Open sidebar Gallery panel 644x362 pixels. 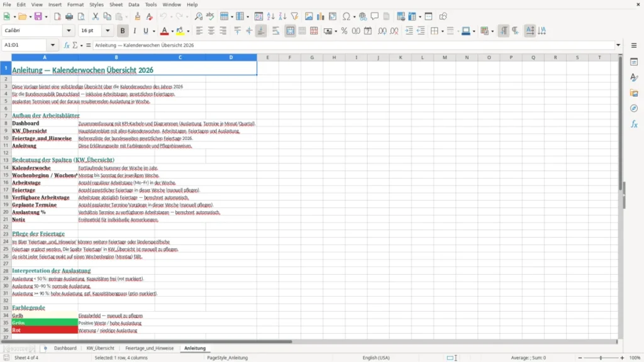click(x=634, y=93)
